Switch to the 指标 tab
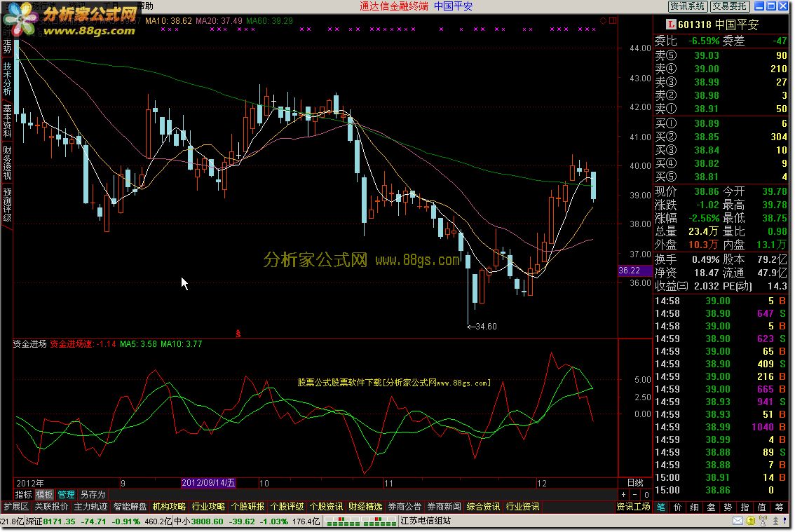The image size is (795, 532). (23, 494)
